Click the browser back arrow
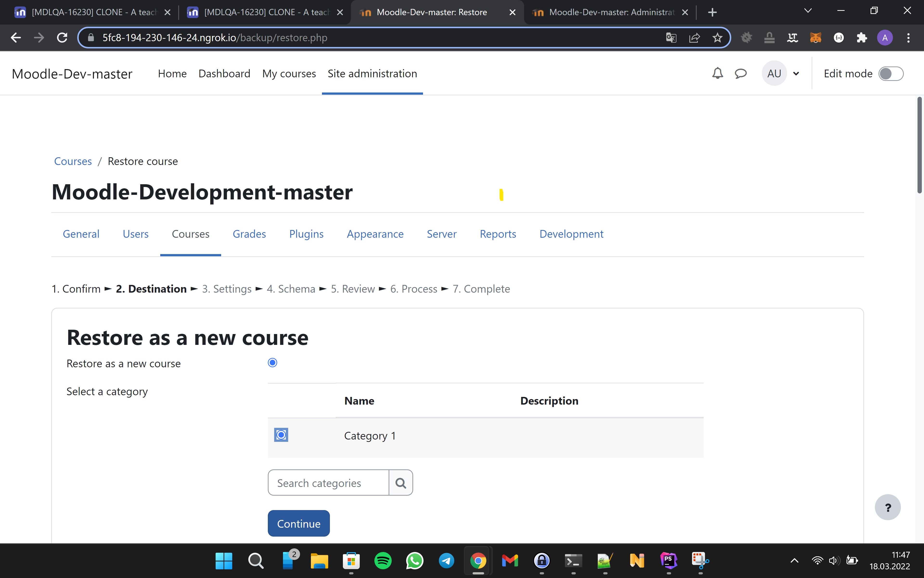The image size is (924, 578). click(16, 38)
